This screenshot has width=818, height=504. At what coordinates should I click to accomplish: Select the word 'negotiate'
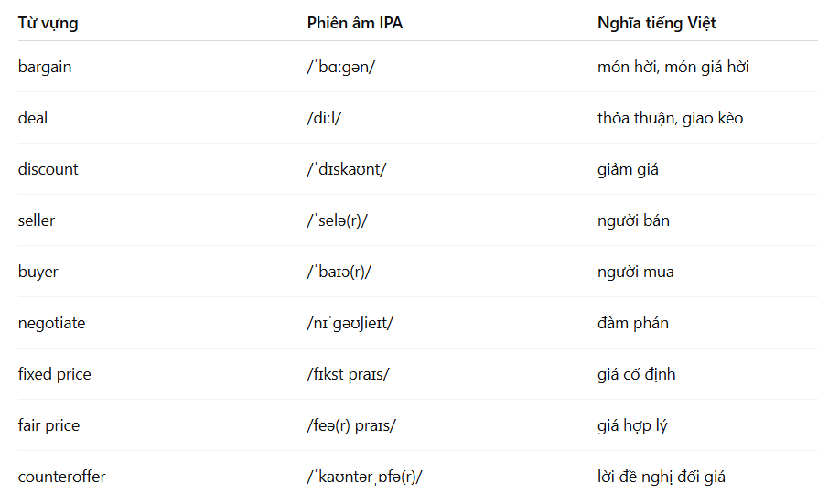[51, 323]
